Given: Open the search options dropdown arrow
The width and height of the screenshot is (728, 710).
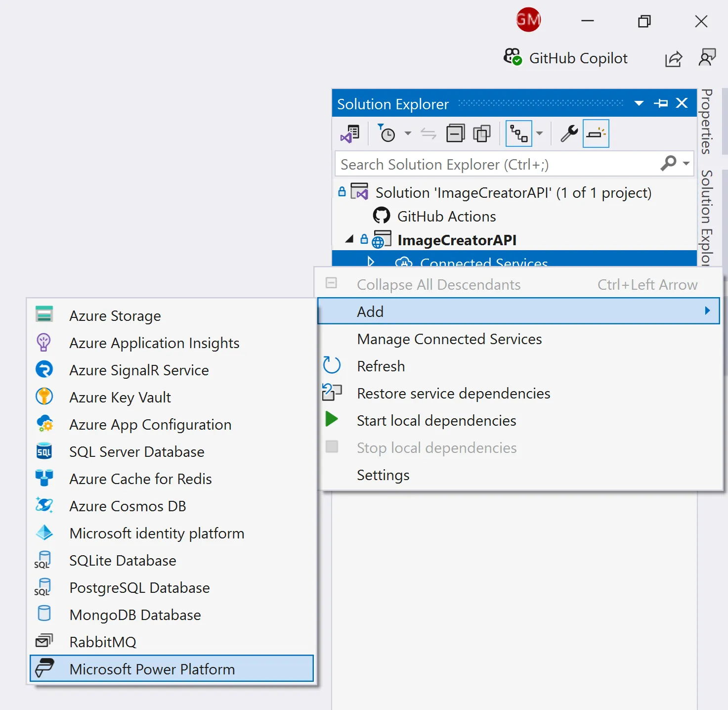Looking at the screenshot, I should click(x=686, y=164).
